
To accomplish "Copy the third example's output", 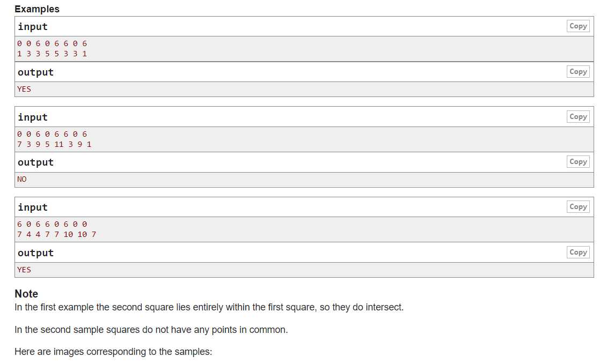I will click(577, 252).
